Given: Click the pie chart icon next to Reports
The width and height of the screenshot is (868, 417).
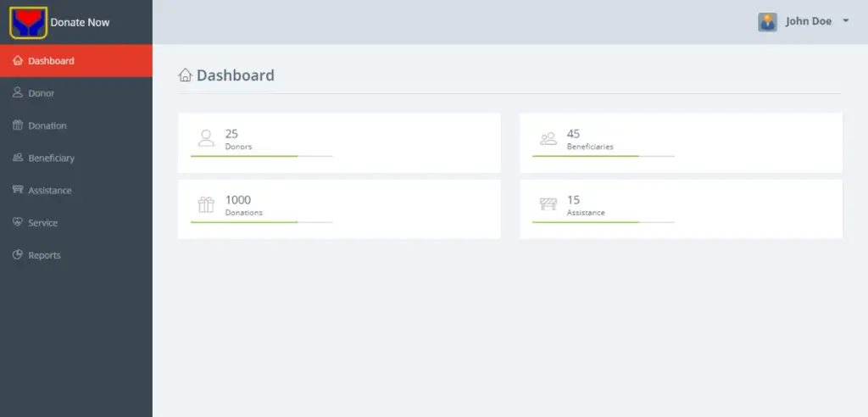Looking at the screenshot, I should point(18,255).
